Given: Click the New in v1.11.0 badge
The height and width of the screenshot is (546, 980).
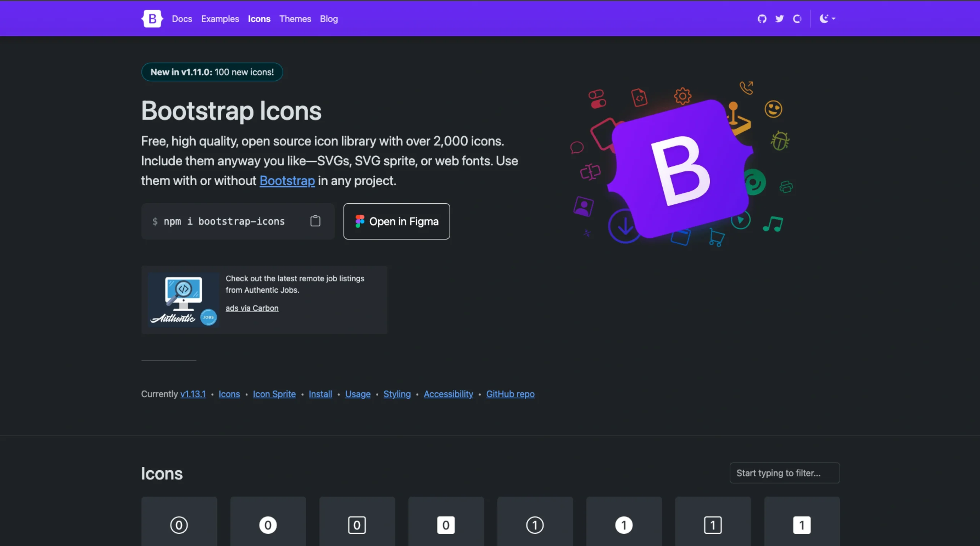Looking at the screenshot, I should click(x=212, y=72).
